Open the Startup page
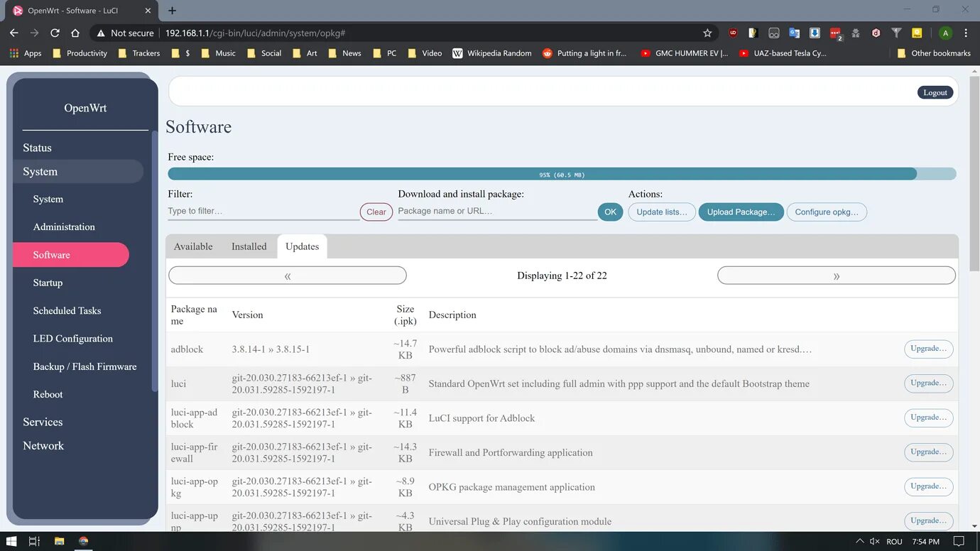Viewport: 980px width, 551px height. click(x=48, y=283)
